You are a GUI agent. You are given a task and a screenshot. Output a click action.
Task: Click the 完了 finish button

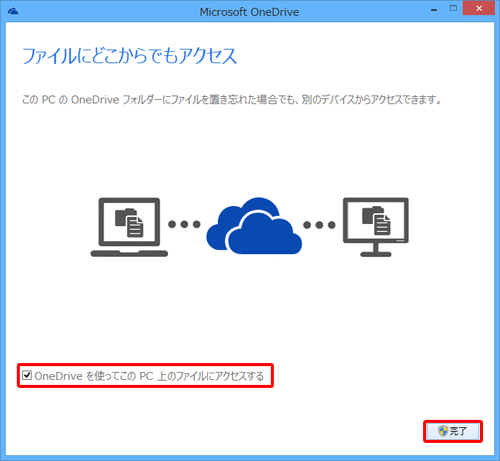point(453,431)
